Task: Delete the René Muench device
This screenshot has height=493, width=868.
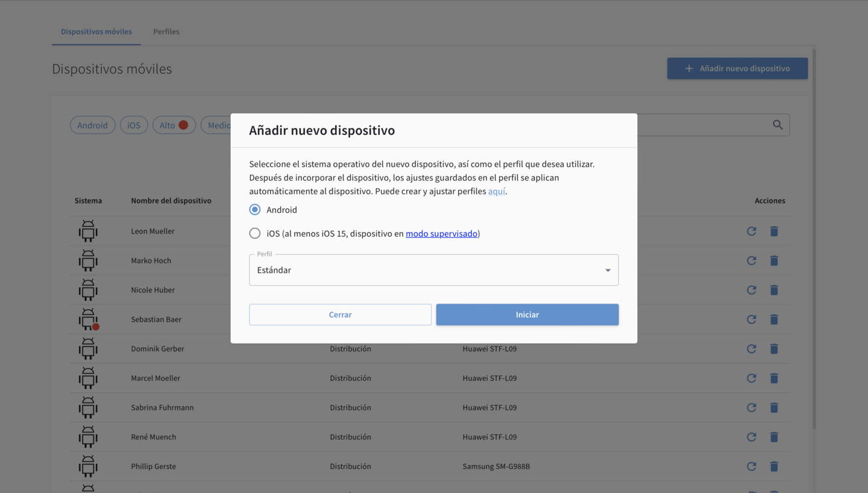Action: coord(774,437)
